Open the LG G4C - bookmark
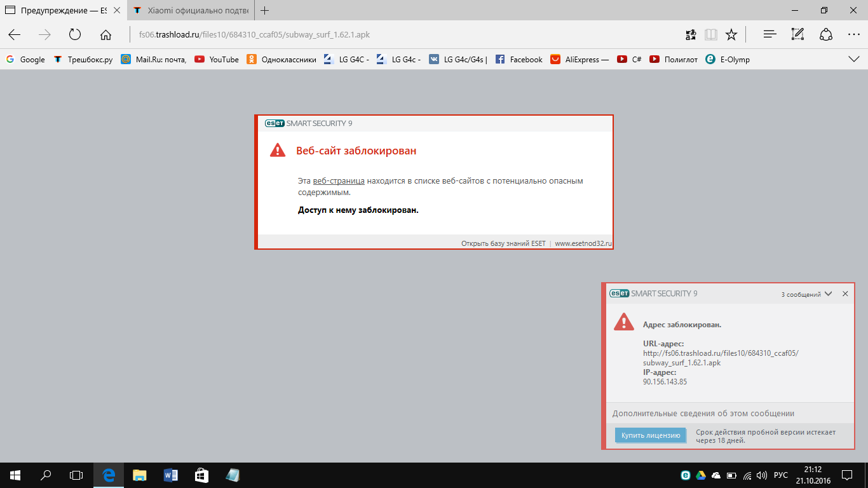This screenshot has height=488, width=868. tap(346, 59)
